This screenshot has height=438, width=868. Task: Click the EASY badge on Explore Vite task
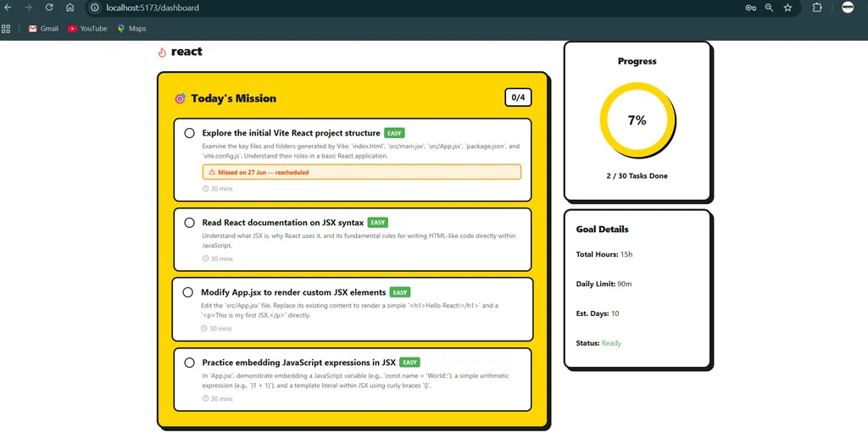coord(394,133)
